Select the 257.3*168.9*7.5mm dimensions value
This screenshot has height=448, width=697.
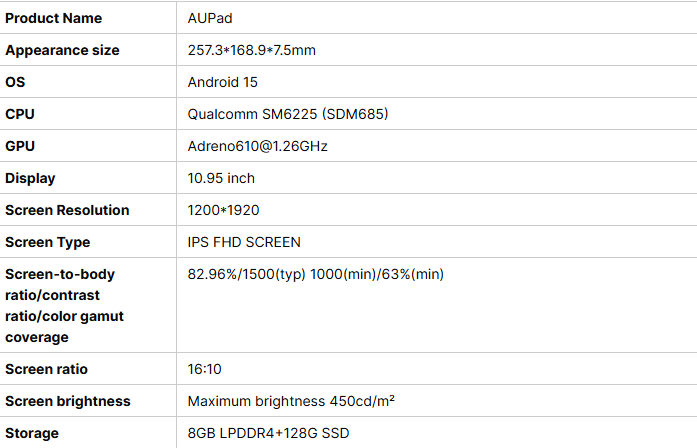coord(252,50)
